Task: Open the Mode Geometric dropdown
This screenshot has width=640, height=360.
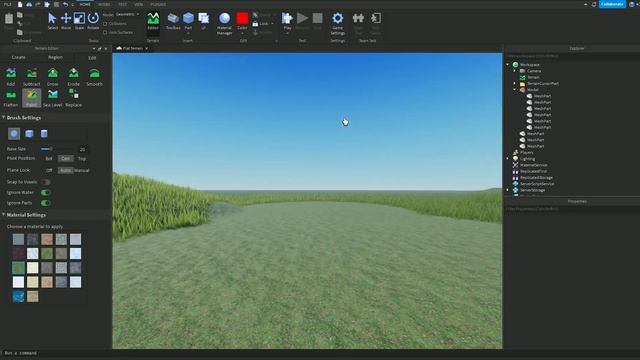Action: 127,14
